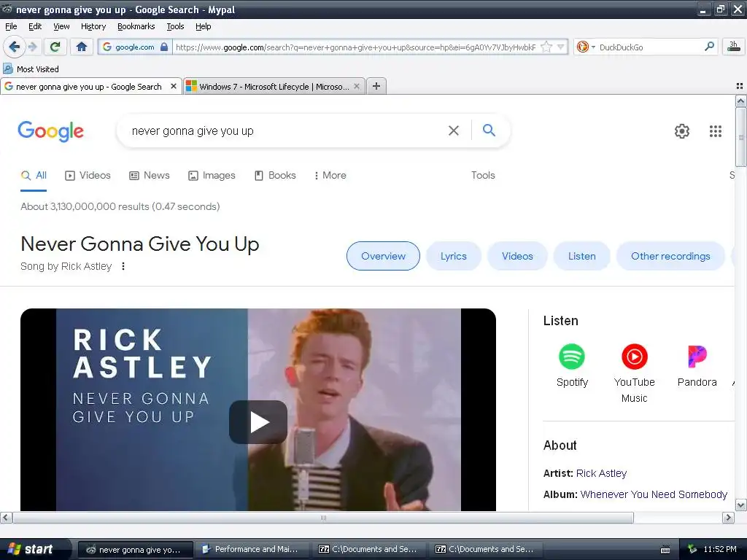Select the Videos chip in knowledge panel
This screenshot has height=560, width=747.
pos(517,256)
